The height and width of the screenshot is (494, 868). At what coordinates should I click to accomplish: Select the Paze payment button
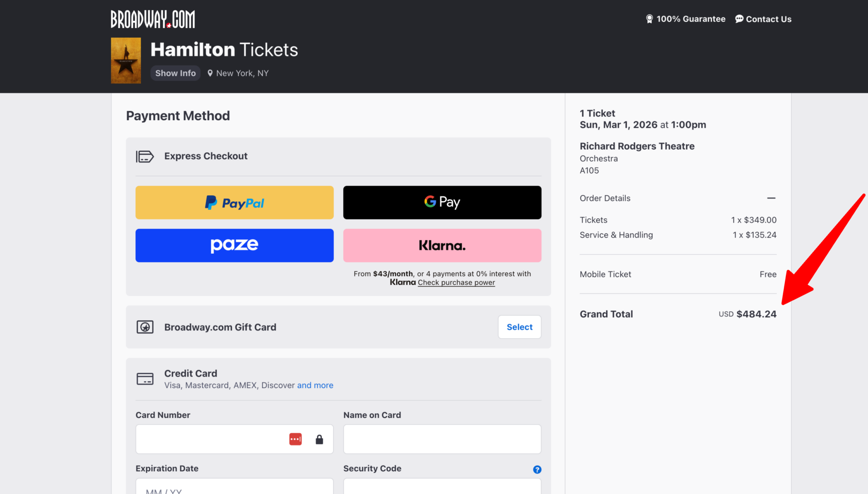coord(234,245)
